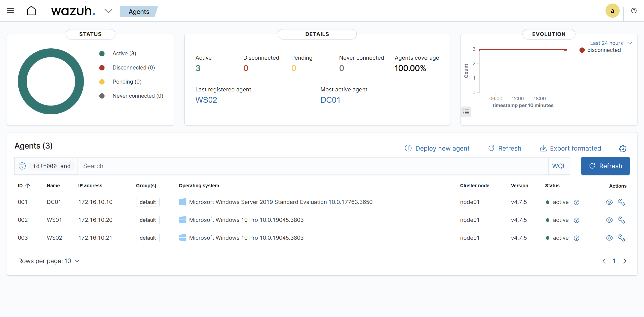Viewport: 644px width, 317px height.
Task: Expand the Rows per page dropdown
Action: [x=49, y=261]
